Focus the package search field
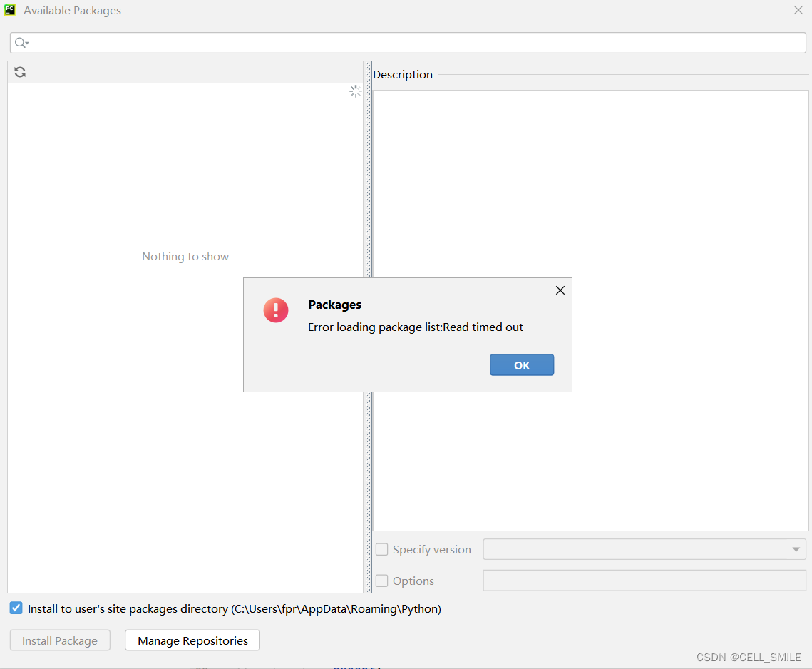The width and height of the screenshot is (812, 669). [x=408, y=43]
